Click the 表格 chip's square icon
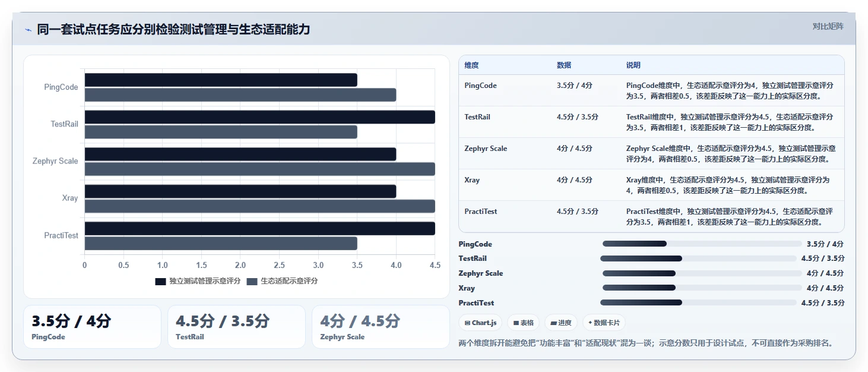The image size is (868, 372). pyautogui.click(x=517, y=323)
